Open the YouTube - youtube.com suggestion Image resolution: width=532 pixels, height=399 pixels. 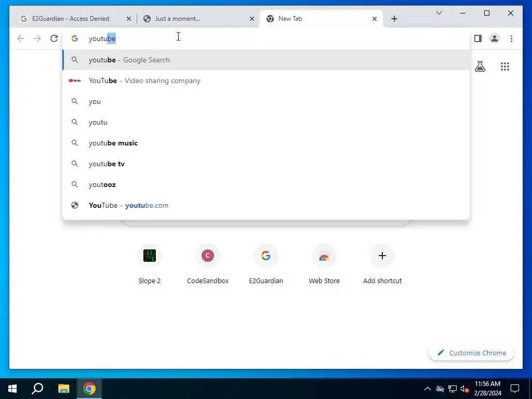tap(266, 205)
